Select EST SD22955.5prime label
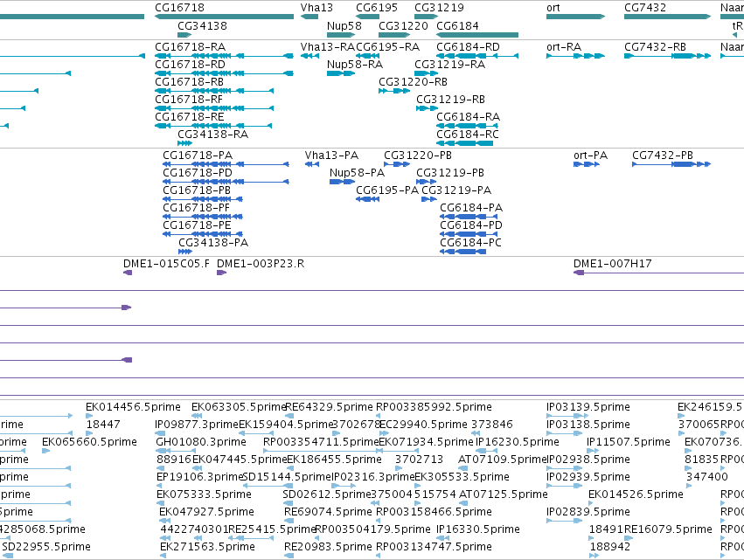 [x=46, y=547]
